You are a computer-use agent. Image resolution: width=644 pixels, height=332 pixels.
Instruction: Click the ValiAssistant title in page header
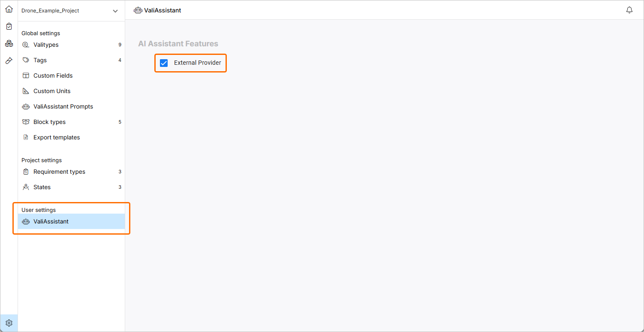(x=163, y=10)
